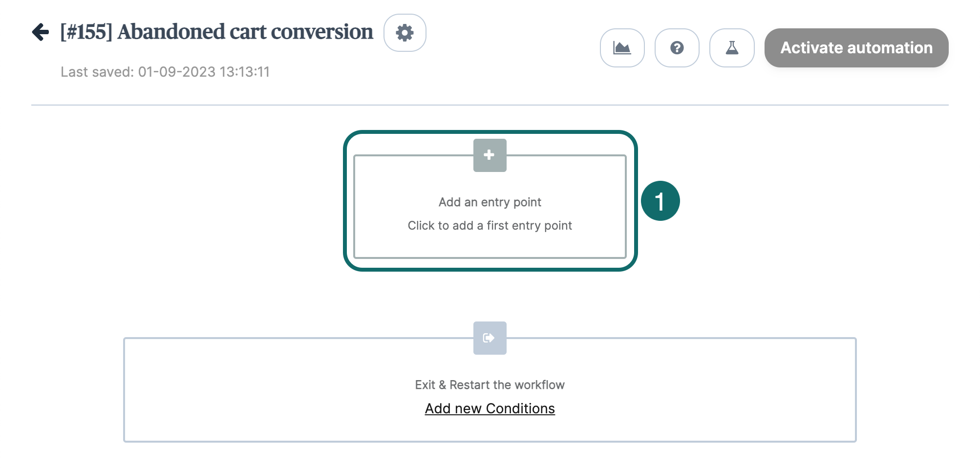Screen dimensions: 980x470
Task: Open the help question mark icon
Action: [677, 48]
